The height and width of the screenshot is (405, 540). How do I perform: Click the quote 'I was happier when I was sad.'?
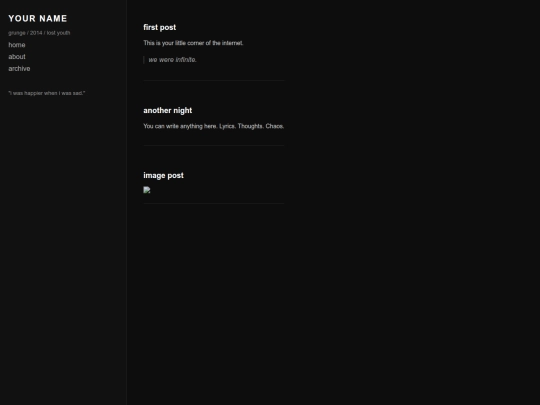tap(46, 93)
